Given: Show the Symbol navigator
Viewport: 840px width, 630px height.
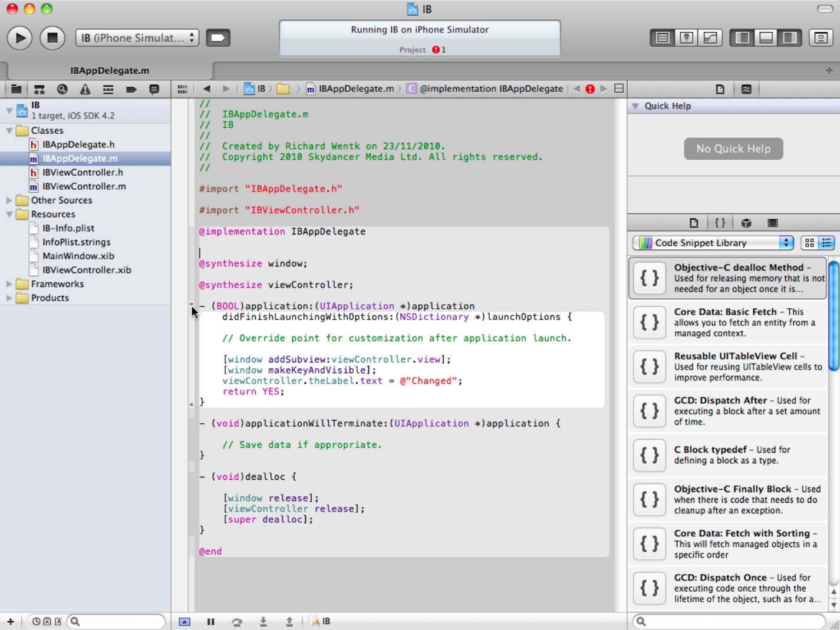Looking at the screenshot, I should [x=39, y=89].
